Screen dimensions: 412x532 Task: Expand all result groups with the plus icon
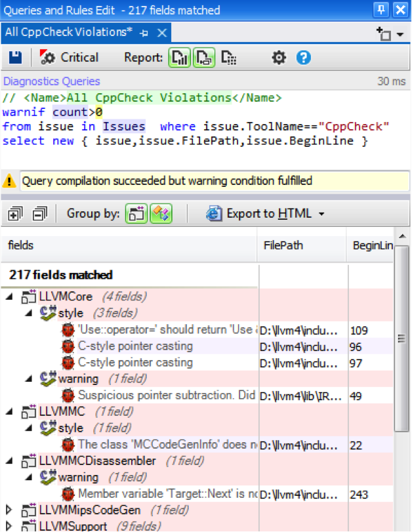click(x=15, y=214)
